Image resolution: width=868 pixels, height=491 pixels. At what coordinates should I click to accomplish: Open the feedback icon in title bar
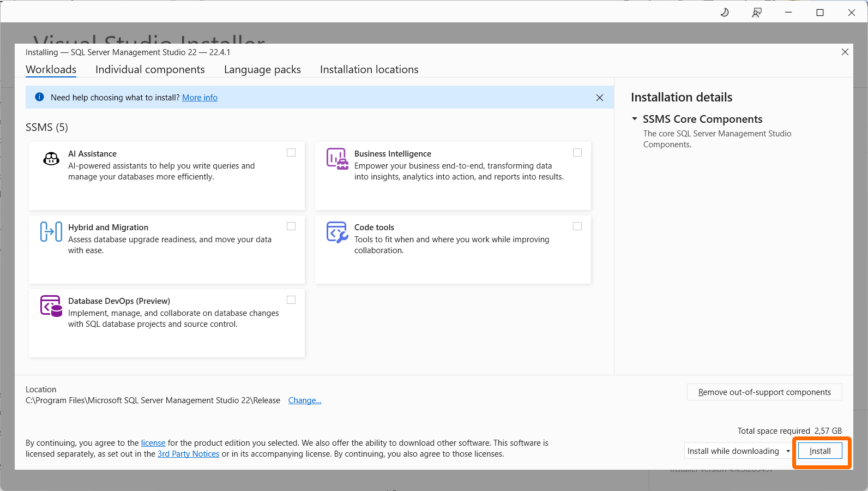click(x=757, y=13)
